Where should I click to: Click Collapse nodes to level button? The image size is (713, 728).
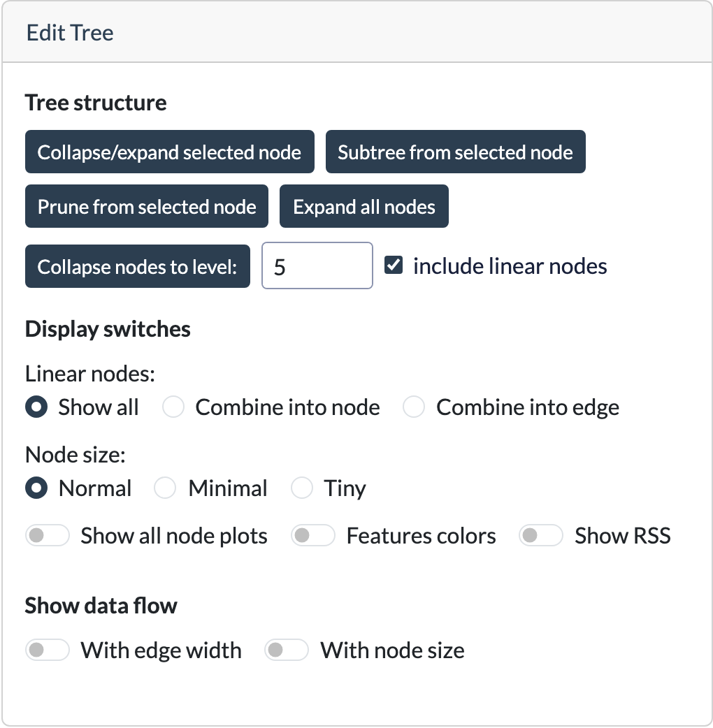coord(138,266)
